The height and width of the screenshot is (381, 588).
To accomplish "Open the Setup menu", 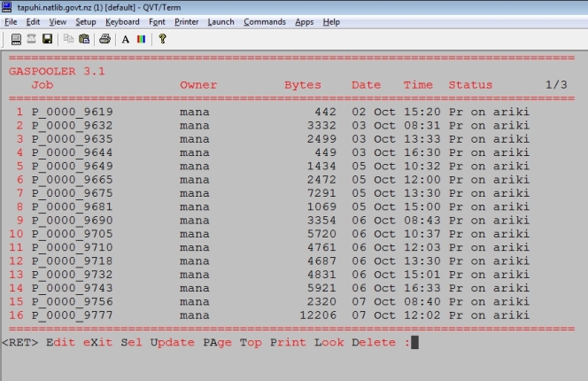I will tap(86, 22).
